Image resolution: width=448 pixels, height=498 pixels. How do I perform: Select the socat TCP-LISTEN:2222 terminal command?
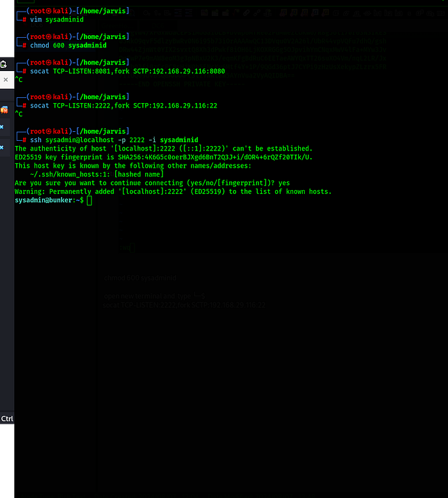124,105
